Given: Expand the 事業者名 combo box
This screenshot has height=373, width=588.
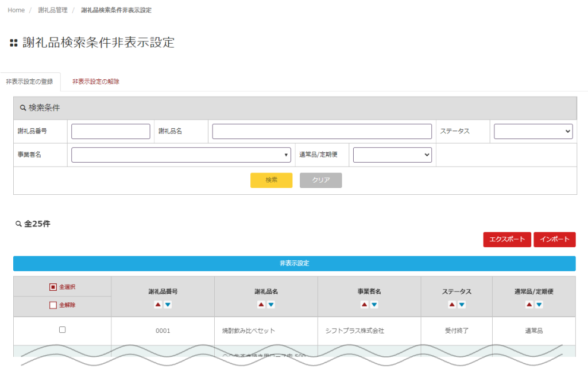Looking at the screenshot, I should click(181, 155).
